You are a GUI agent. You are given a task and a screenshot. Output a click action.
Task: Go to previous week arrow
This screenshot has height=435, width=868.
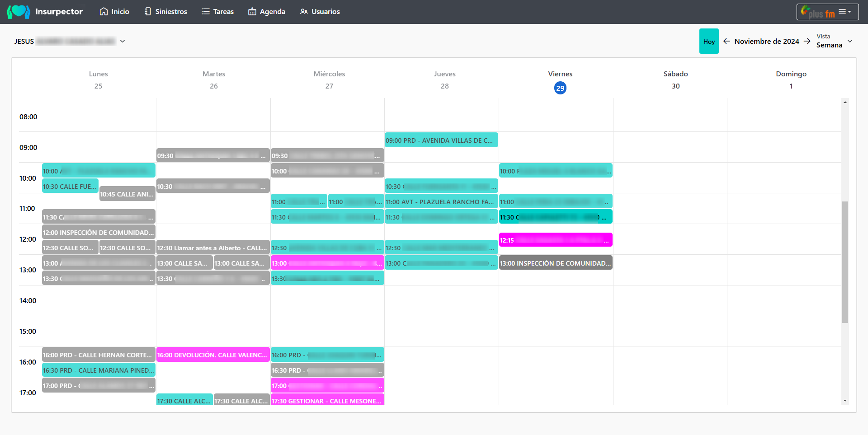(x=726, y=41)
